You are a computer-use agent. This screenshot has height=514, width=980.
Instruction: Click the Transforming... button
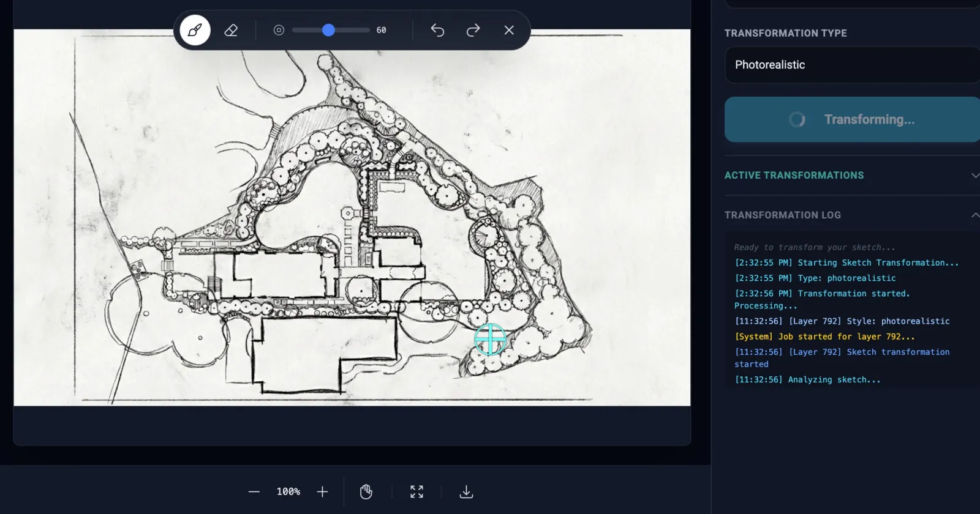(852, 119)
